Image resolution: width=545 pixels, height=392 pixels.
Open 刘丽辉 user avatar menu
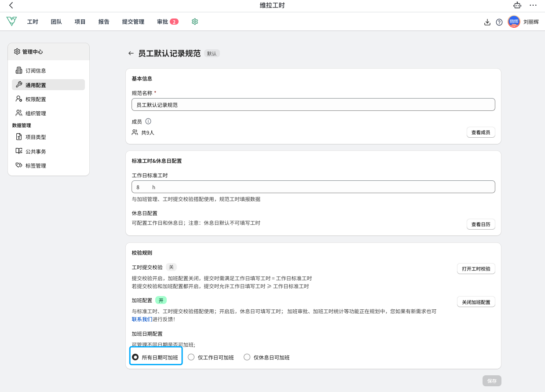pyautogui.click(x=513, y=22)
